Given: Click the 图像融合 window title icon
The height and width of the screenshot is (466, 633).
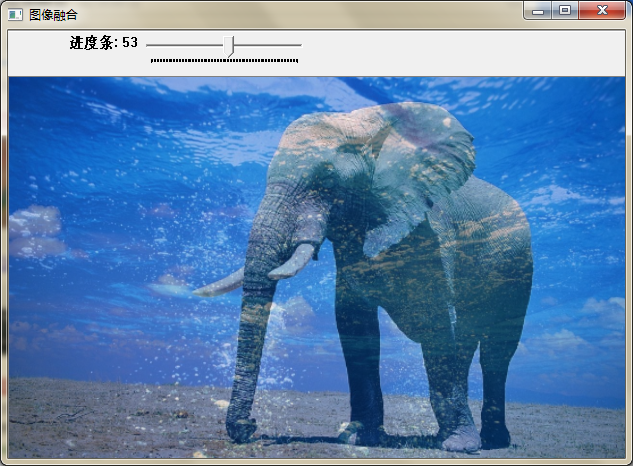Looking at the screenshot, I should pyautogui.click(x=15, y=15).
